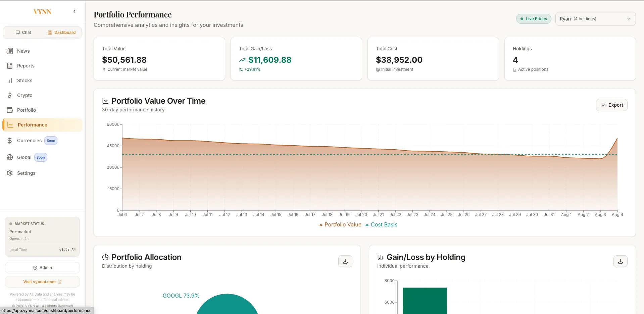
Task: Click the local time 01:38 AM
Action: pos(67,250)
